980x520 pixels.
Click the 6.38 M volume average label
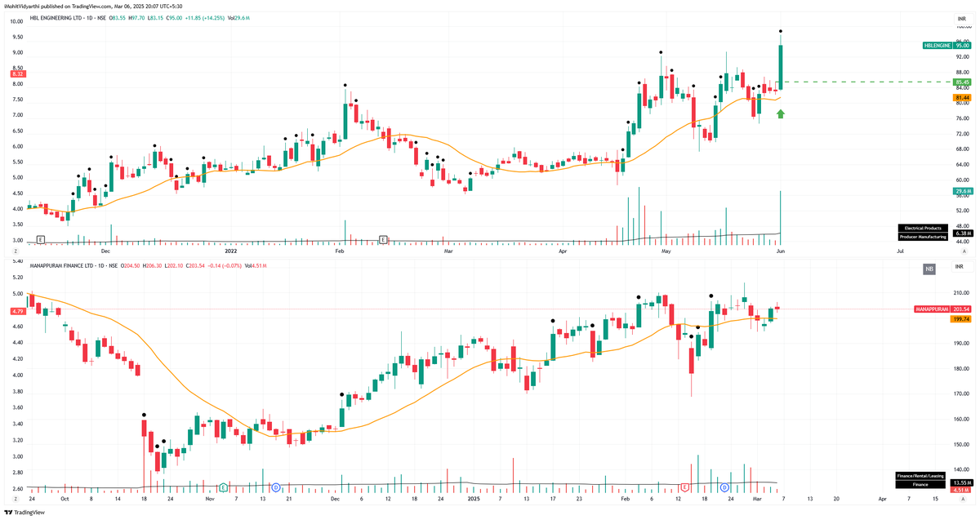[962, 233]
